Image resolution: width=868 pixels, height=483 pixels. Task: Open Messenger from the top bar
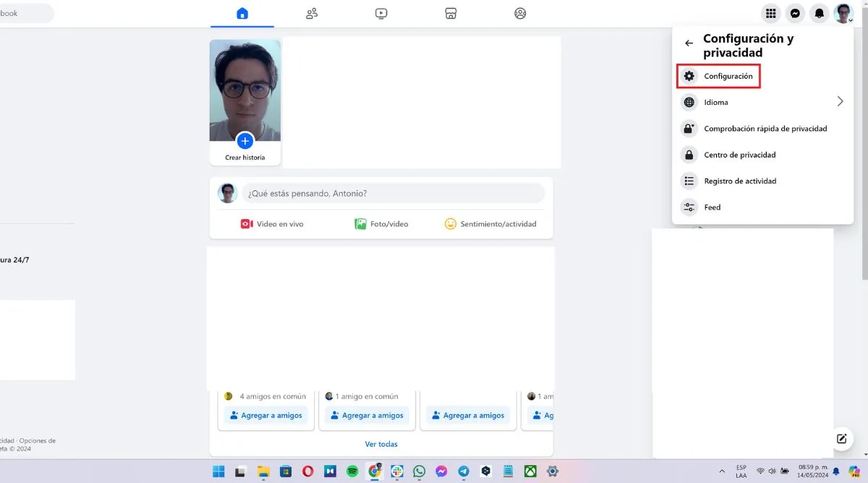click(x=795, y=13)
